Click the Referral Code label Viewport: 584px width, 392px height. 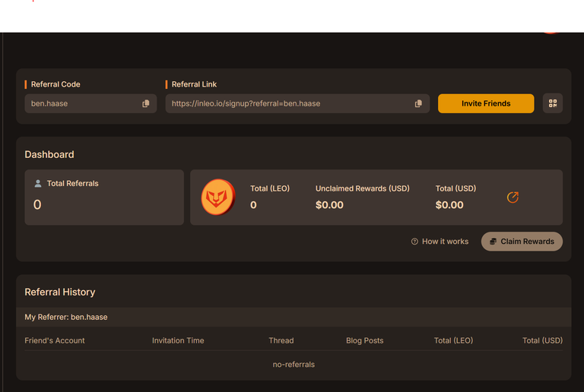[x=56, y=84]
